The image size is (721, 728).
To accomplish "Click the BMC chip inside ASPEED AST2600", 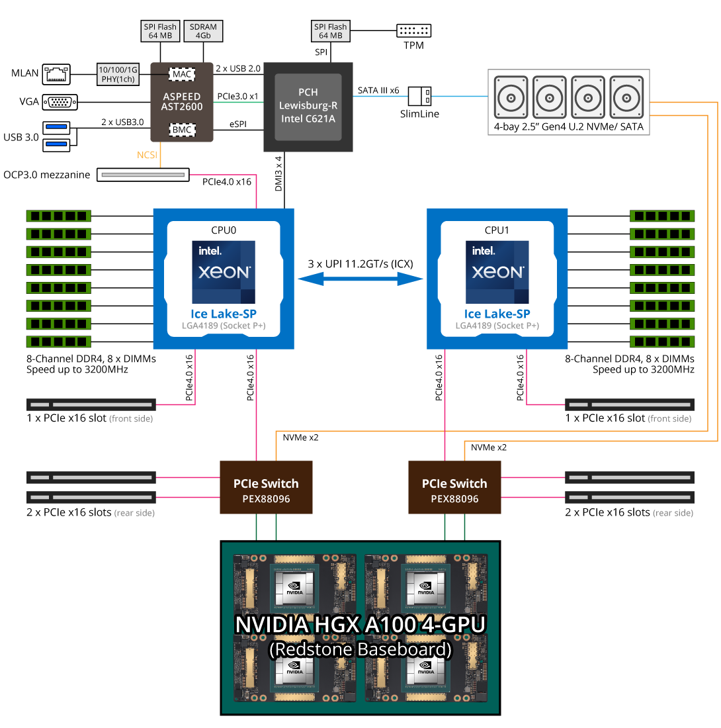I will (181, 130).
